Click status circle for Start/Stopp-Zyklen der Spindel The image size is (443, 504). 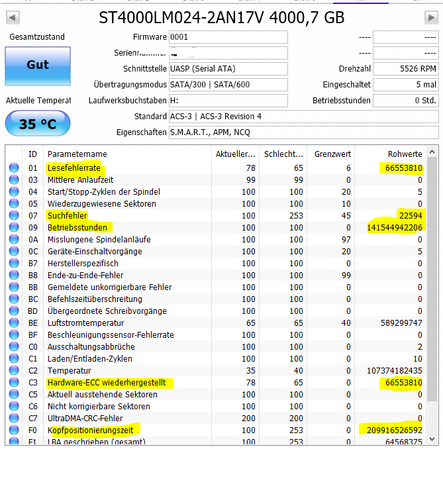(x=14, y=191)
